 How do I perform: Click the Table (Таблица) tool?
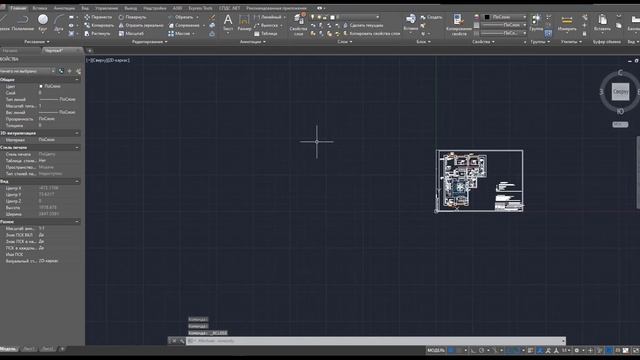click(x=266, y=33)
